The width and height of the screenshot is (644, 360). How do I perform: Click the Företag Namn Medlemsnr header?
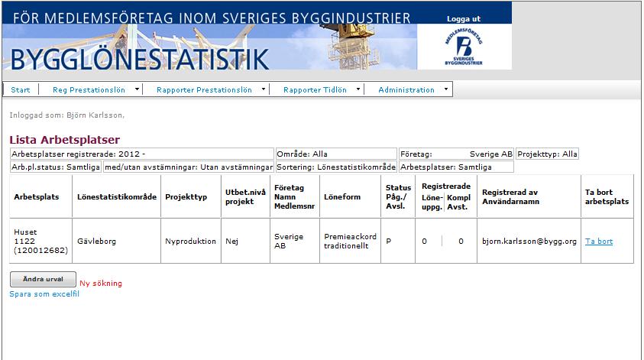[295, 196]
